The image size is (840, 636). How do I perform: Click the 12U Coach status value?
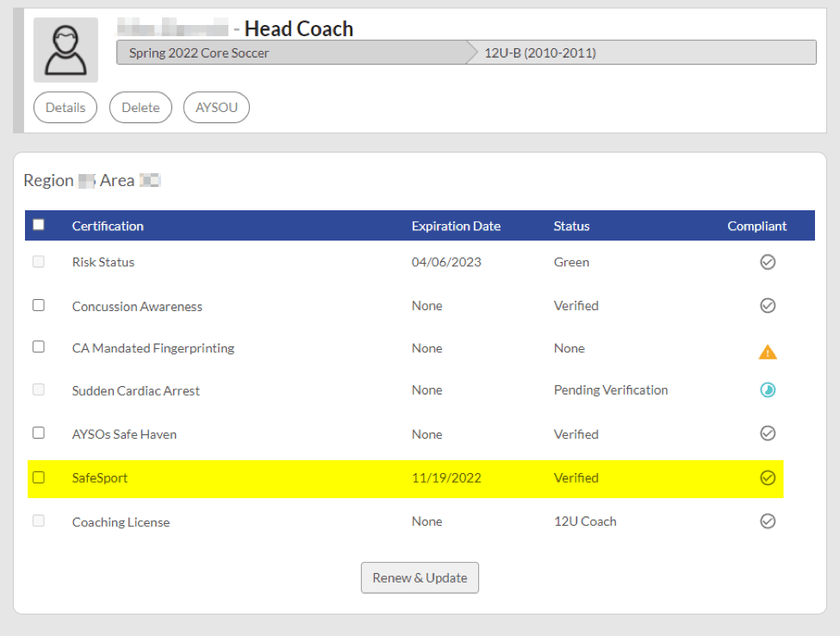click(x=585, y=521)
